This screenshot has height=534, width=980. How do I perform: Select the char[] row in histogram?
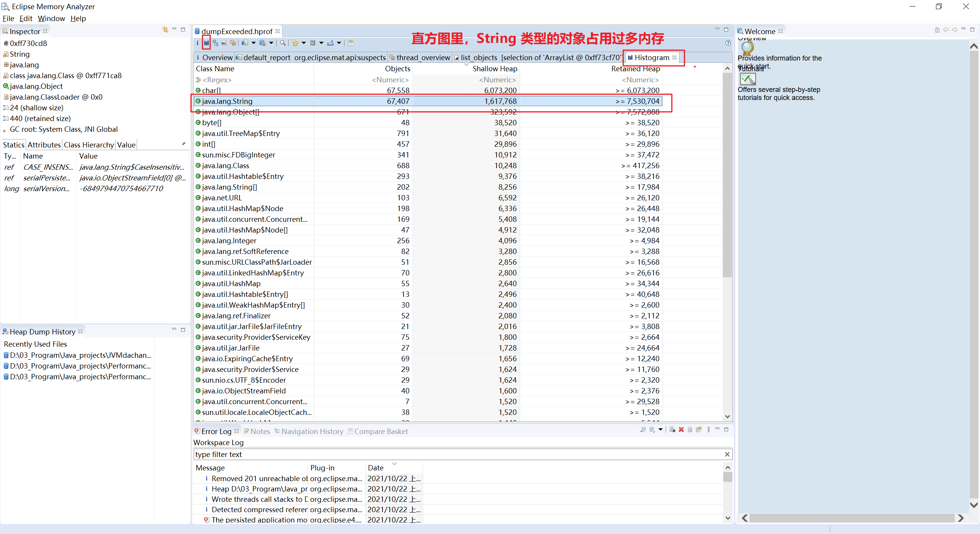(x=428, y=90)
